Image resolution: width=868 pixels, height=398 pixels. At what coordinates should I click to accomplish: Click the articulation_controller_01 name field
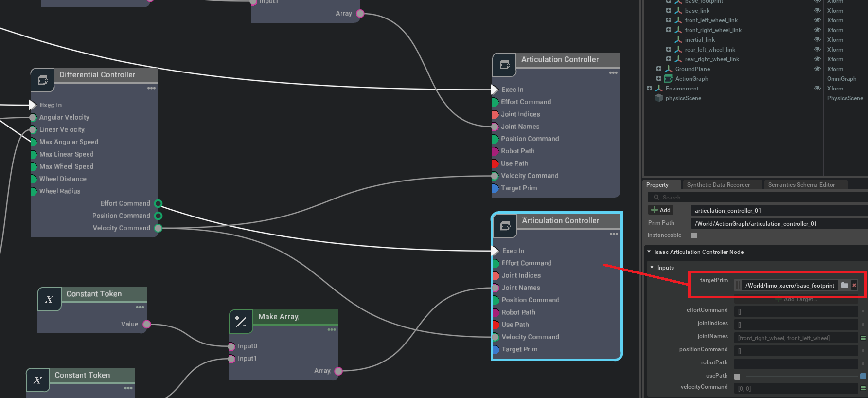pos(779,211)
